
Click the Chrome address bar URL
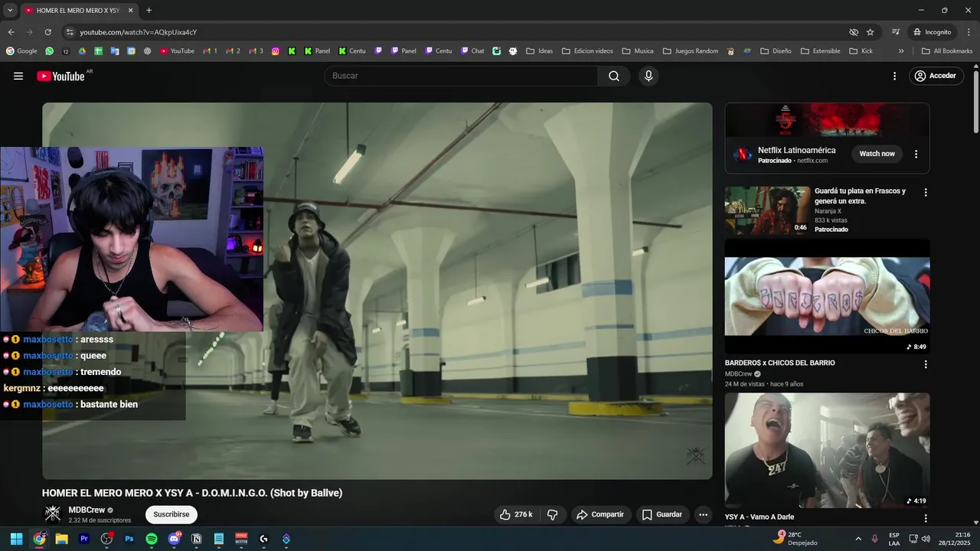pyautogui.click(x=139, y=32)
